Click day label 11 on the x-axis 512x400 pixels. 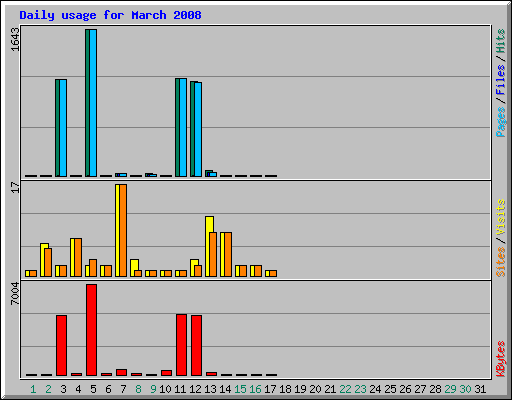click(x=180, y=389)
